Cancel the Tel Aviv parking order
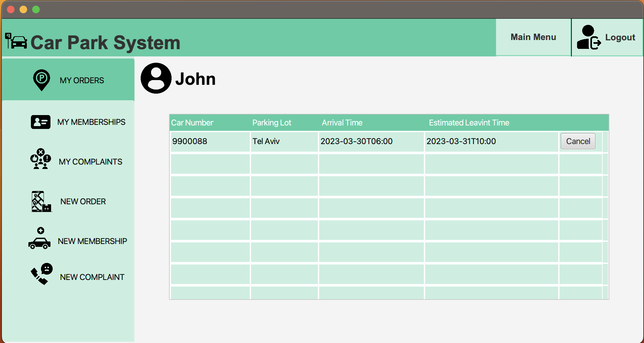644x343 pixels. [577, 141]
